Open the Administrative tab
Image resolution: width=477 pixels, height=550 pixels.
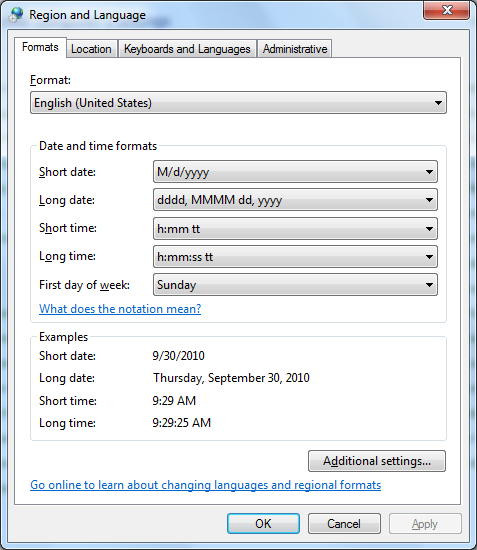[x=295, y=49]
